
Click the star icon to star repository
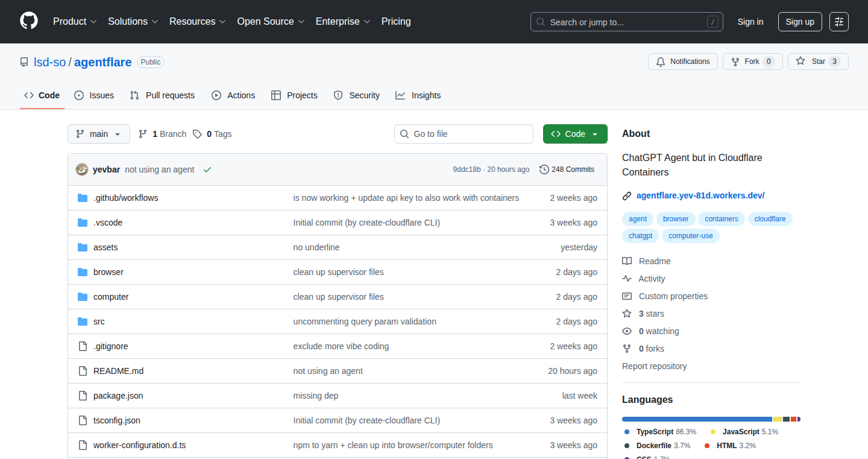point(800,62)
